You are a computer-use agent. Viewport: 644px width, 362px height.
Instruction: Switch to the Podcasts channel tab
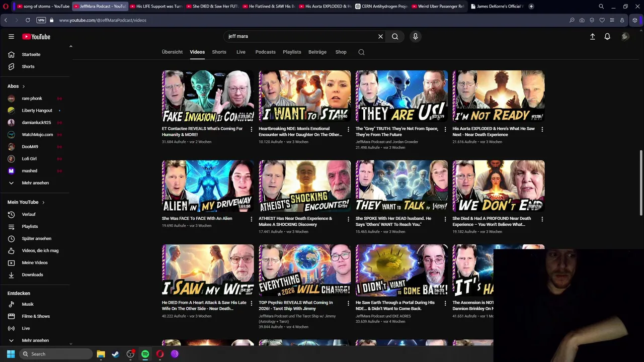265,52
